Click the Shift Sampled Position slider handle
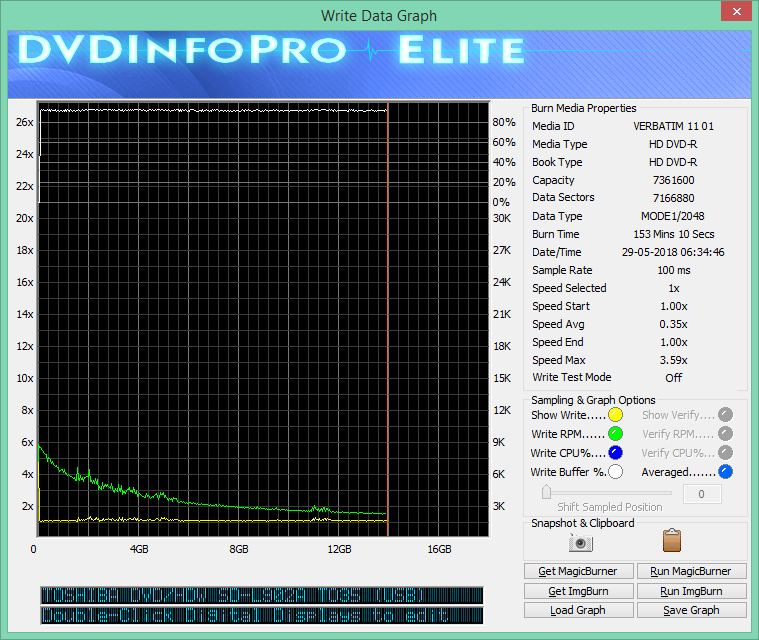The image size is (759, 640). [546, 492]
